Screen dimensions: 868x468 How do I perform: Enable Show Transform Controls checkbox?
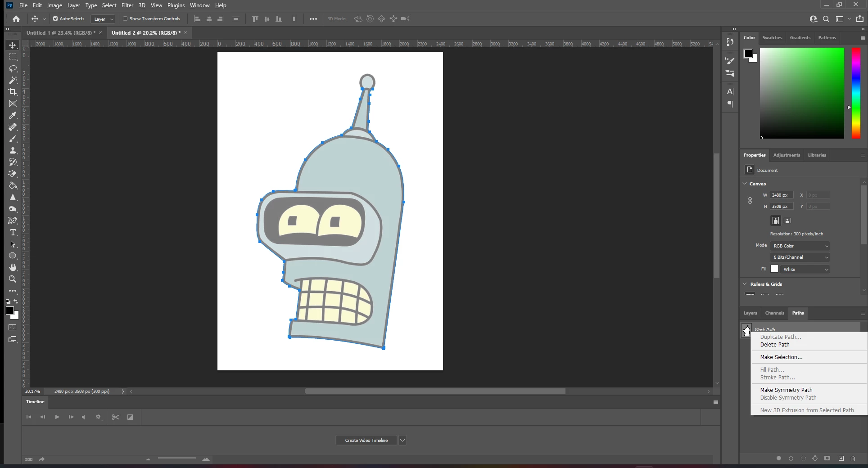pyautogui.click(x=125, y=19)
